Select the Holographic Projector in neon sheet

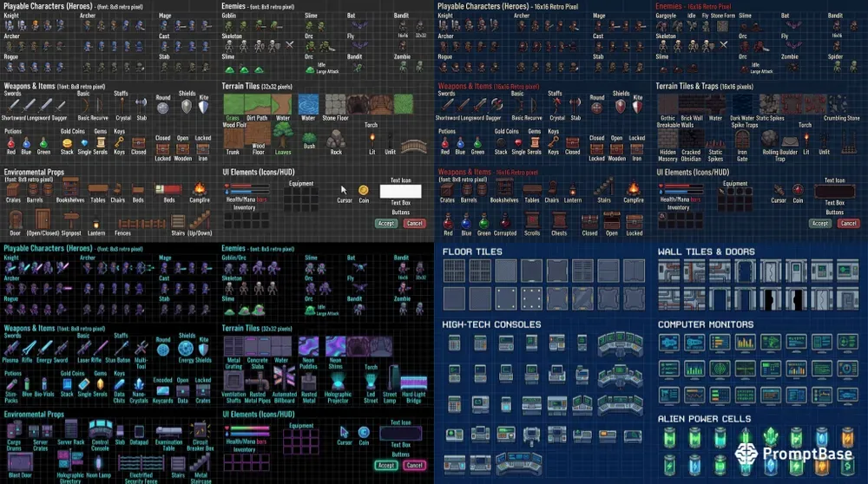(x=338, y=381)
